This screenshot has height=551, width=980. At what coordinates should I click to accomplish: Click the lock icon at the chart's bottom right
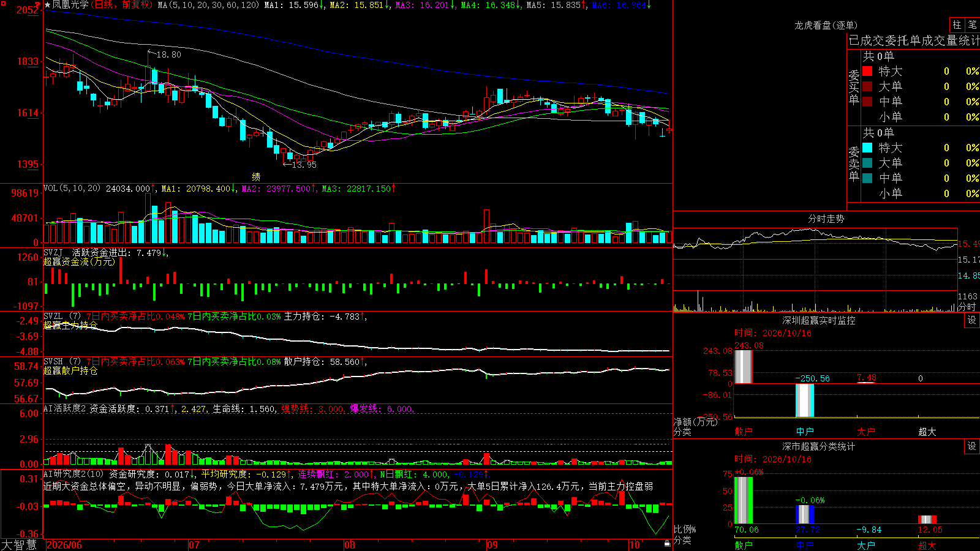point(667,544)
